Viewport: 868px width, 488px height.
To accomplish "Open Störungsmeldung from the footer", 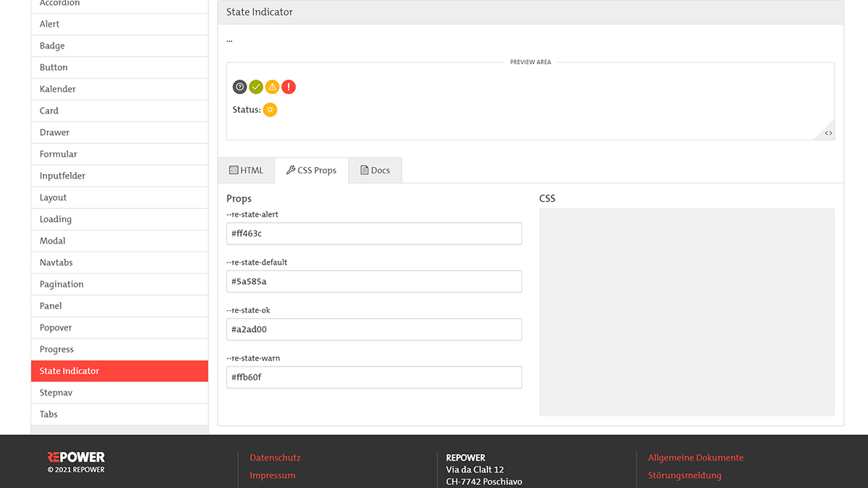I will coord(684,475).
